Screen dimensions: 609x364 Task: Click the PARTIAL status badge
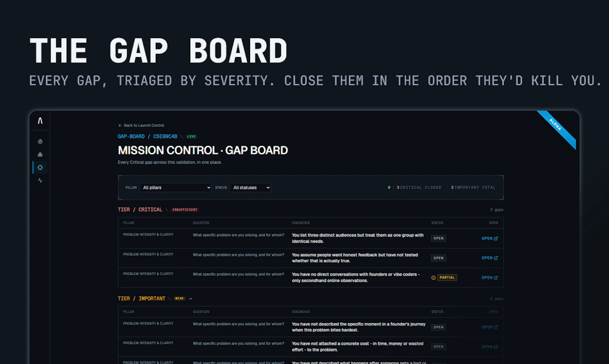447,278
